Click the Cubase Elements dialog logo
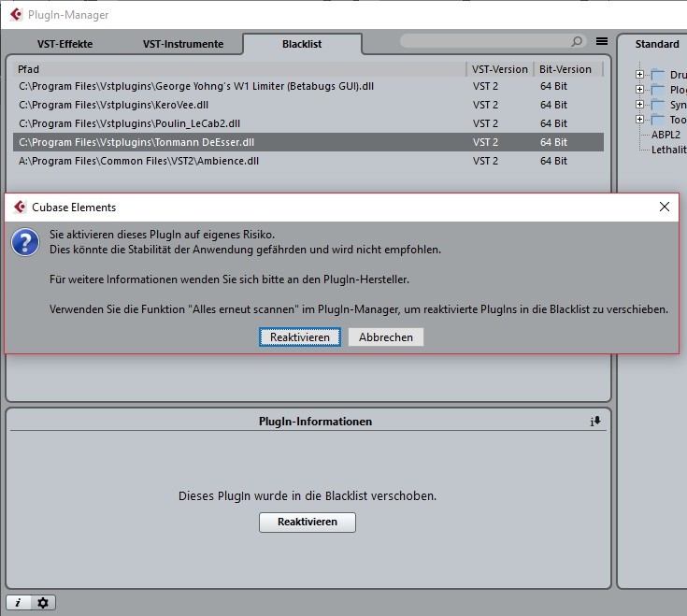The height and width of the screenshot is (616, 687). (20, 207)
